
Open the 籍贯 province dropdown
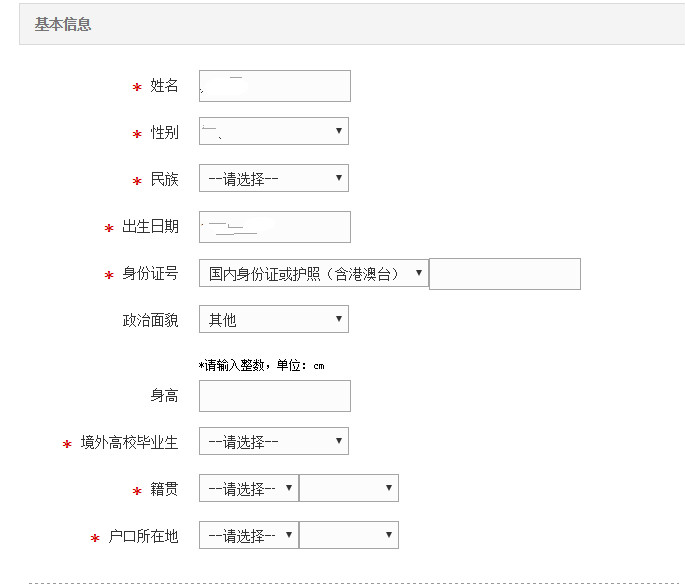[x=249, y=488]
